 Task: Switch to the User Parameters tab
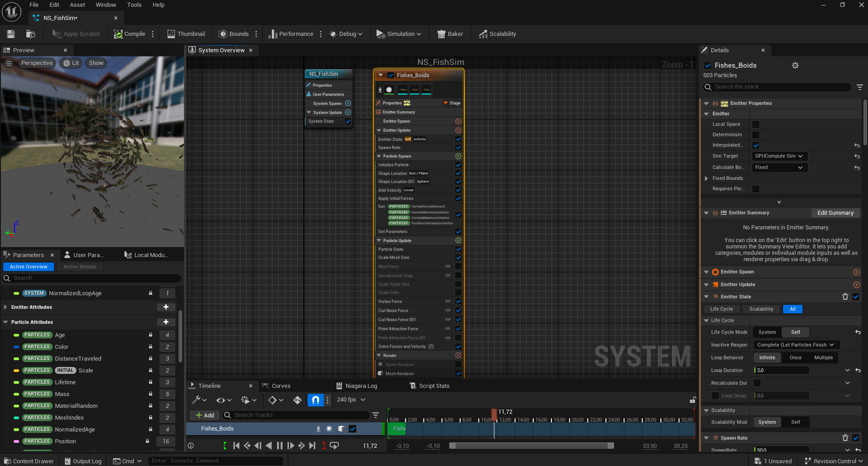coord(84,255)
